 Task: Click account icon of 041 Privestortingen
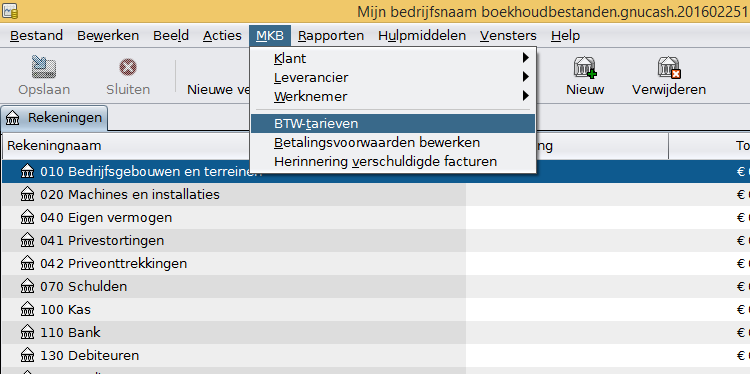28,241
